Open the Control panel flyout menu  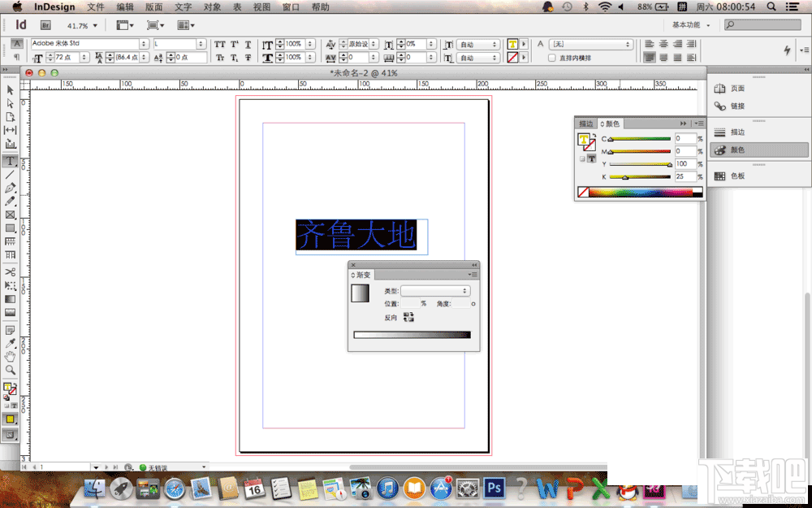(804, 50)
